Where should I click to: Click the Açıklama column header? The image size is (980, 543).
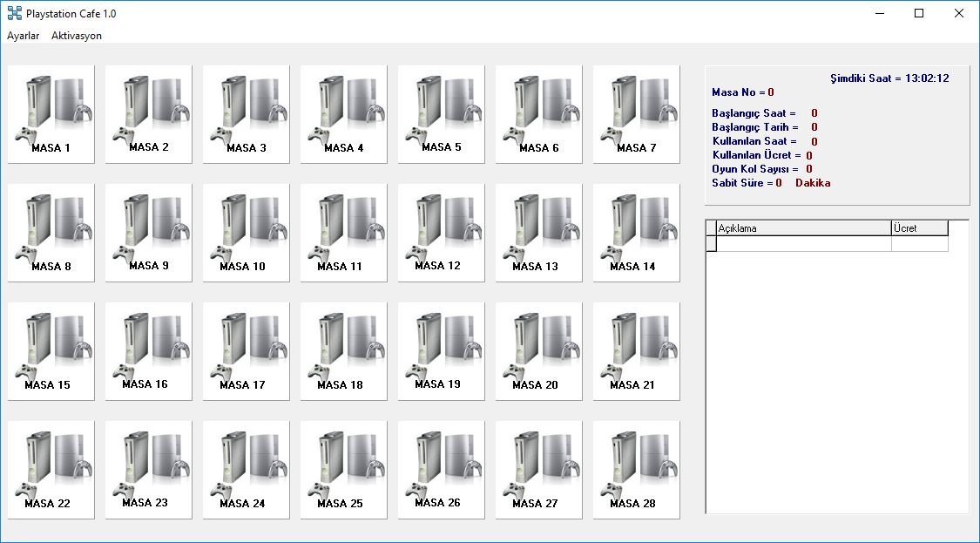804,228
